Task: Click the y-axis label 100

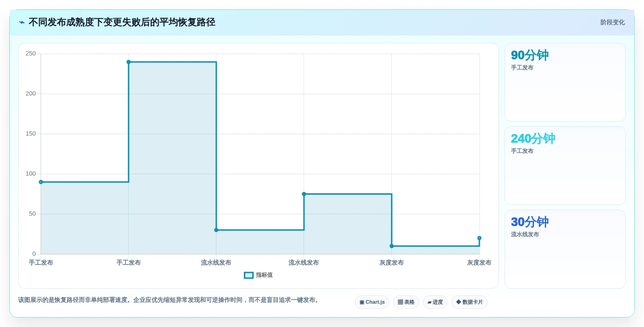Action: 31,174
